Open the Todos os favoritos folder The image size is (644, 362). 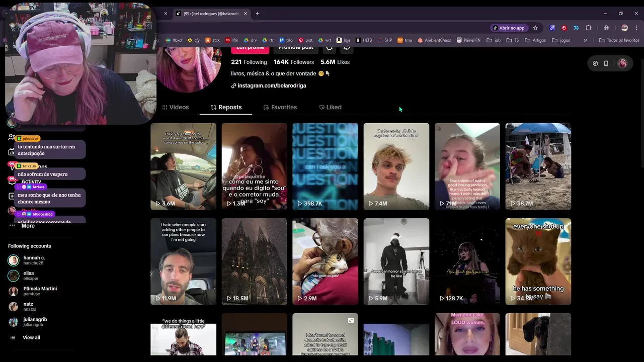619,40
